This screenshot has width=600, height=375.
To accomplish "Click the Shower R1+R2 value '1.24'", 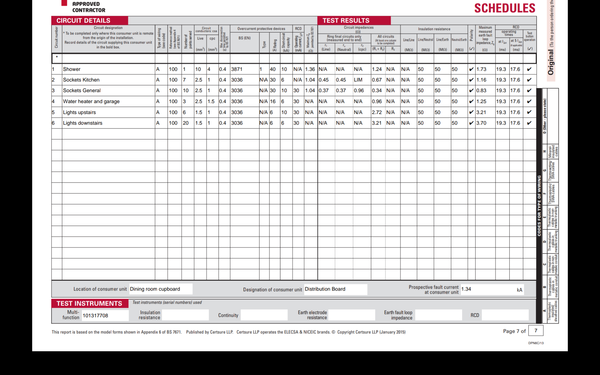I will [377, 69].
